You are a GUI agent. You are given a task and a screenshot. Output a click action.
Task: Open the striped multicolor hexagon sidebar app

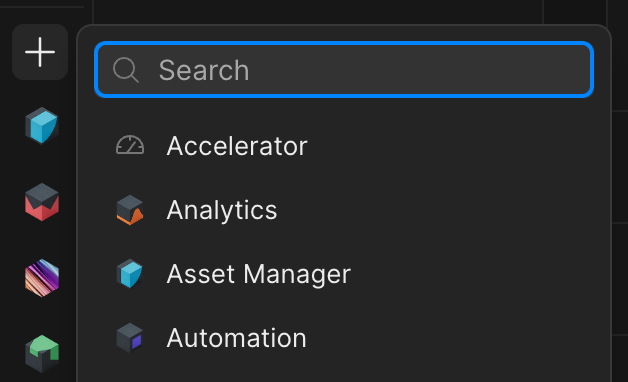[42, 278]
